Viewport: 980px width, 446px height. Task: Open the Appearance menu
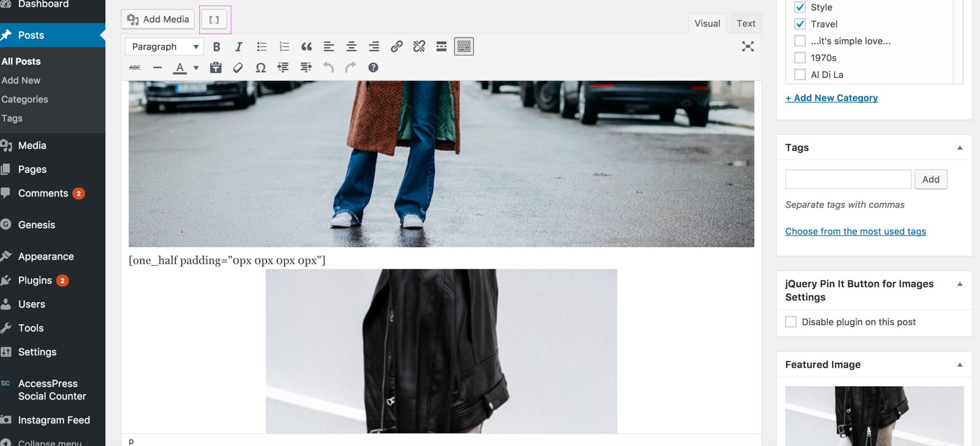52,256
